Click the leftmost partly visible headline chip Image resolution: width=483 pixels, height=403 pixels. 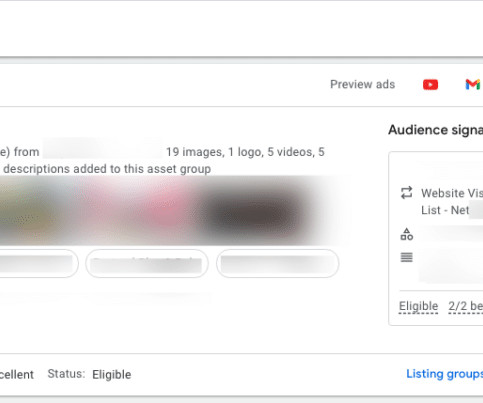[38, 263]
